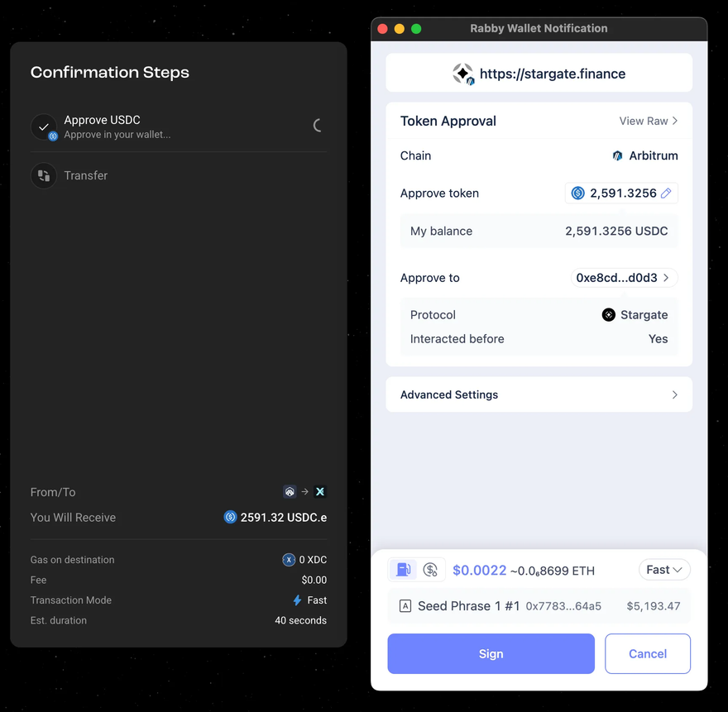Select the Seed Phrase 1 #1 account row
The width and height of the screenshot is (728, 712).
tap(539, 605)
